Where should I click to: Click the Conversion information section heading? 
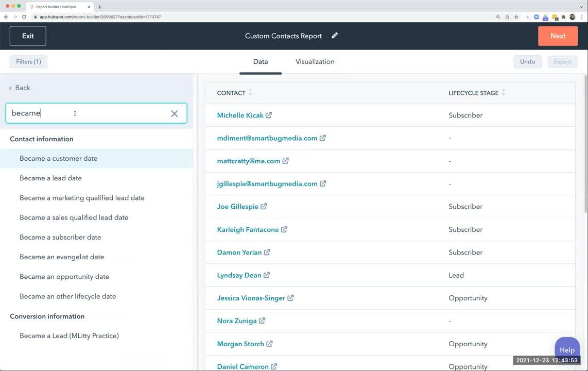click(47, 316)
